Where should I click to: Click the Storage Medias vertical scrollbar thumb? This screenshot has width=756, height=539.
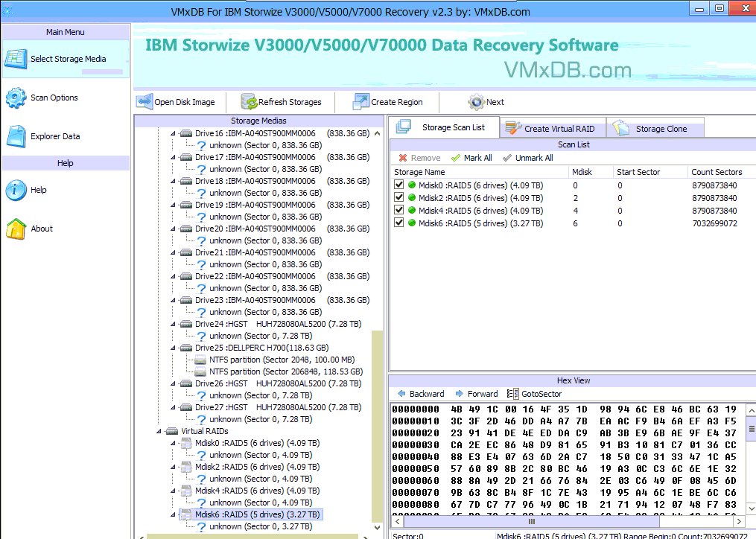click(x=377, y=426)
